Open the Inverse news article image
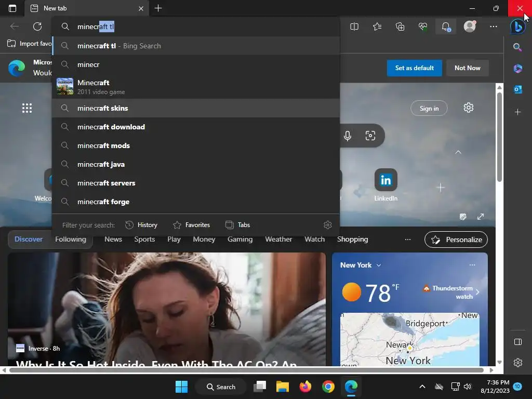The image size is (532, 399). (167, 309)
